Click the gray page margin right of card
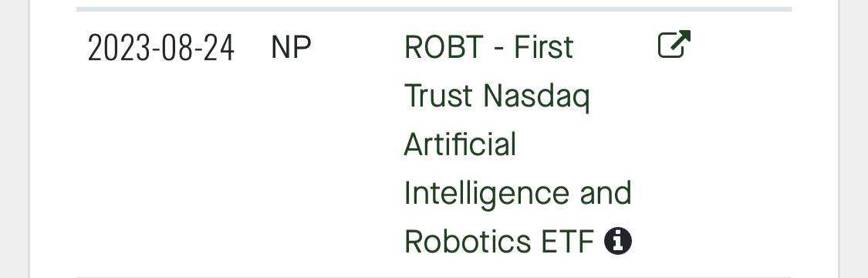 pos(854,139)
